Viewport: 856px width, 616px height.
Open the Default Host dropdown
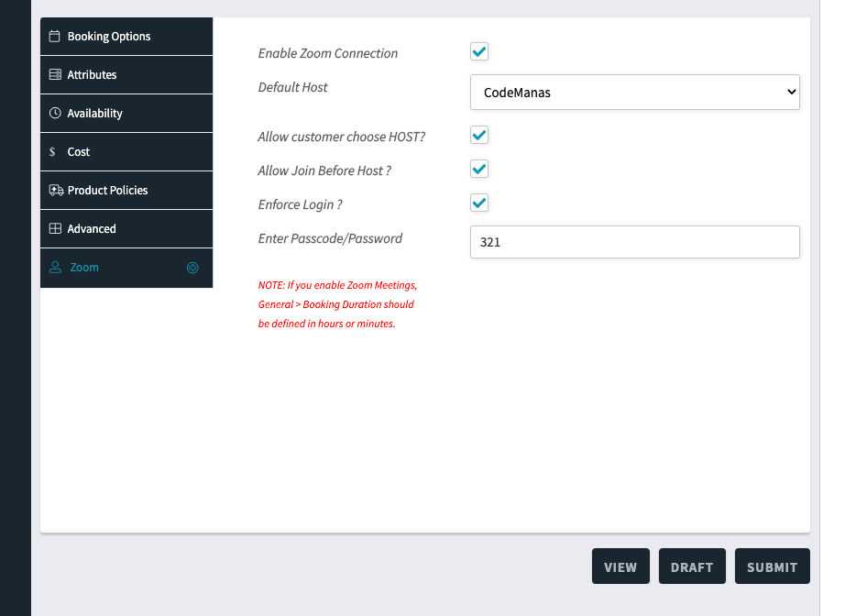pyautogui.click(x=634, y=93)
